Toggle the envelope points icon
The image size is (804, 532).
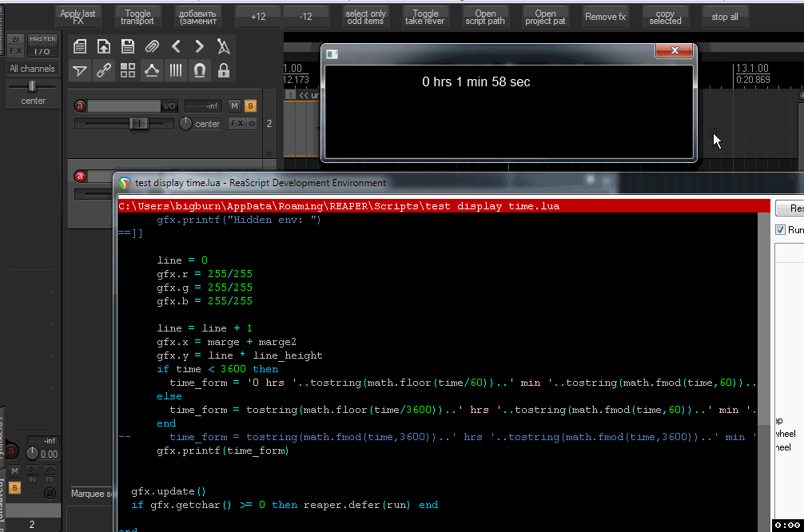(x=152, y=70)
